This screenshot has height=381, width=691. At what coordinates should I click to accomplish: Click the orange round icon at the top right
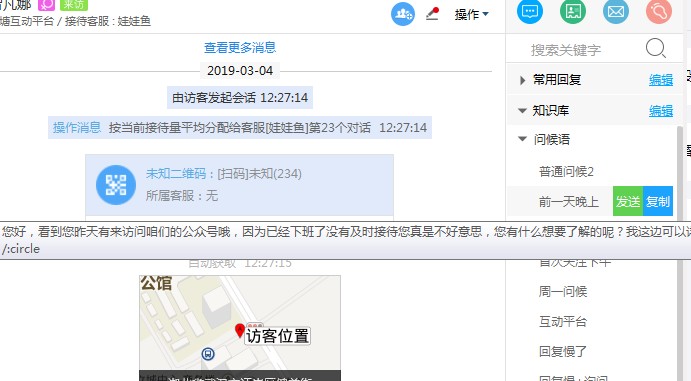pos(659,11)
